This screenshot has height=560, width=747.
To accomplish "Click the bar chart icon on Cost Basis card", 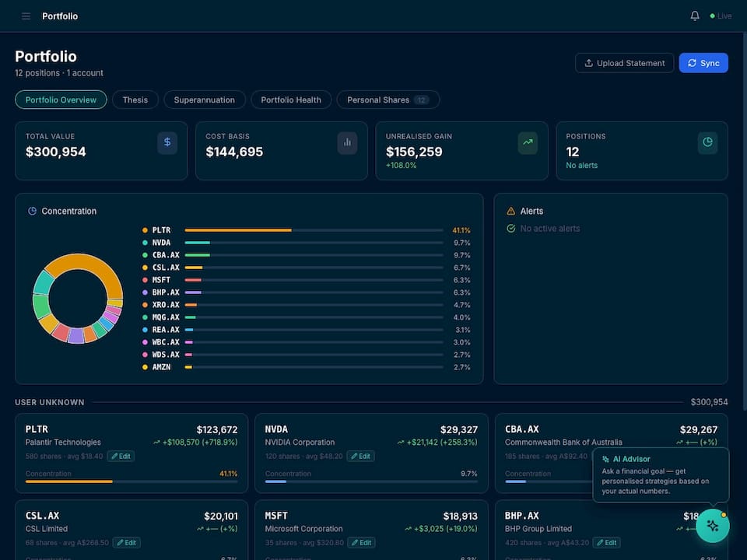I will [347, 142].
